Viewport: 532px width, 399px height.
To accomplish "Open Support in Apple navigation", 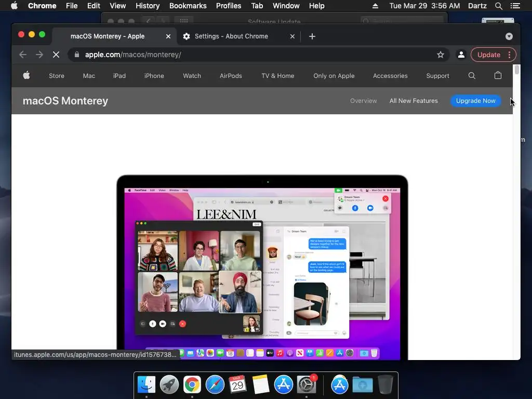I will click(x=437, y=76).
